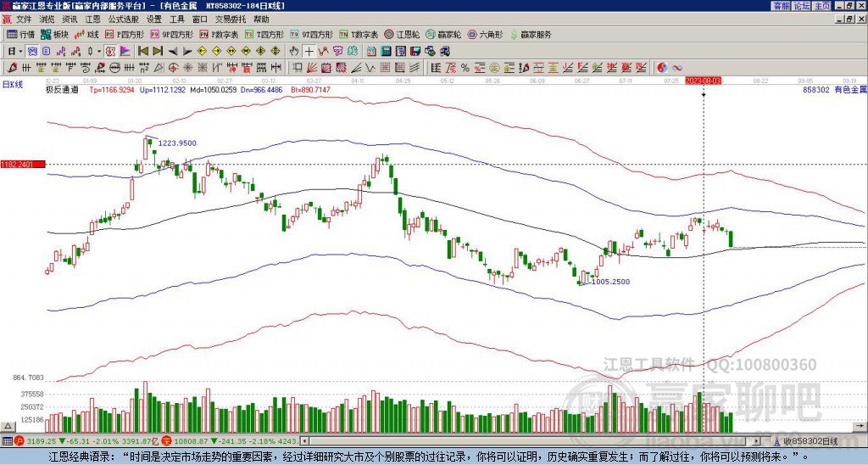
Task: Open the calculator tool
Action: [x=386, y=52]
